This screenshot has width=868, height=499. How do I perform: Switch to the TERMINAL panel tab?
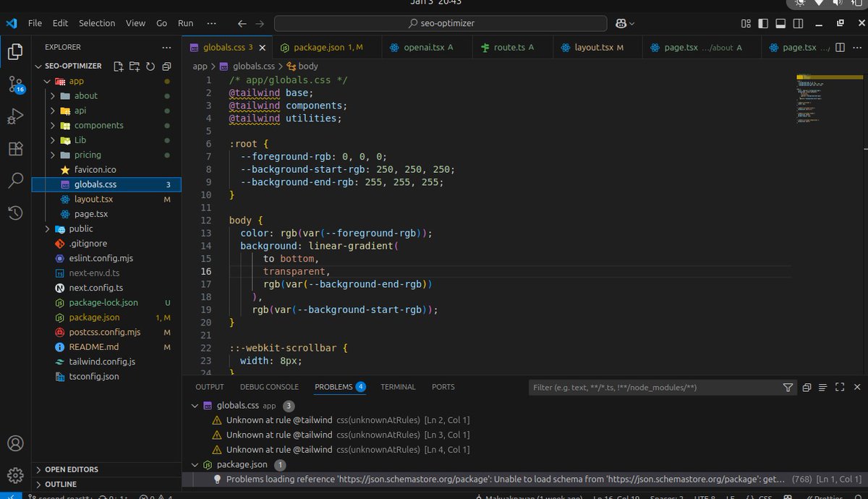(x=398, y=388)
